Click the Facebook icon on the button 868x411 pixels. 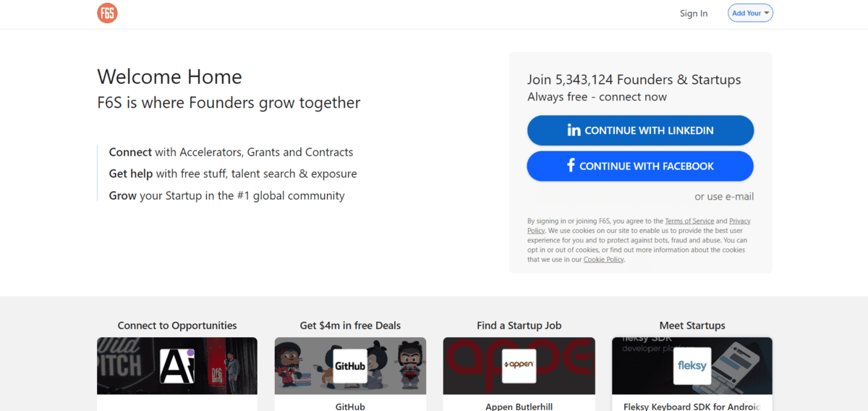click(571, 166)
